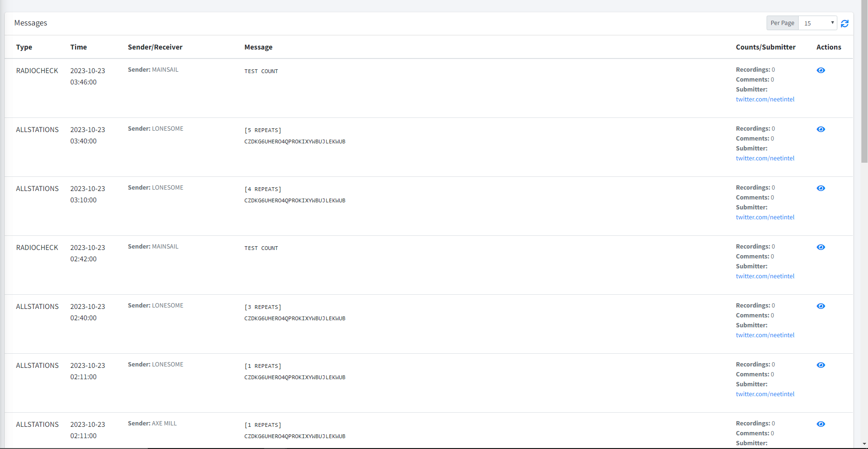Click the Counts/Submitter column header
Image resolution: width=868 pixels, height=449 pixels.
(766, 47)
